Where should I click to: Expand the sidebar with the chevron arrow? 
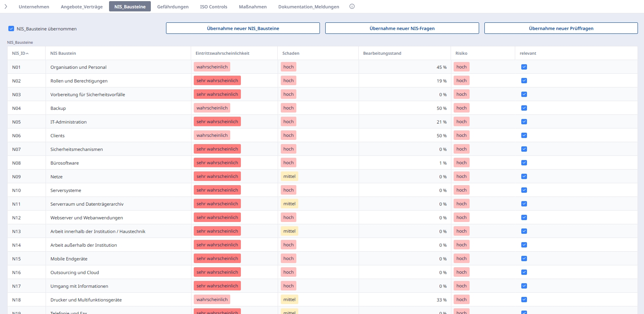click(6, 6)
